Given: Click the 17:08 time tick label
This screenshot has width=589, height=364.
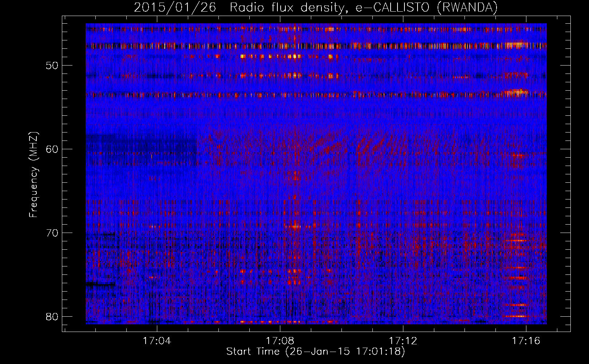Looking at the screenshot, I should click(x=280, y=341).
